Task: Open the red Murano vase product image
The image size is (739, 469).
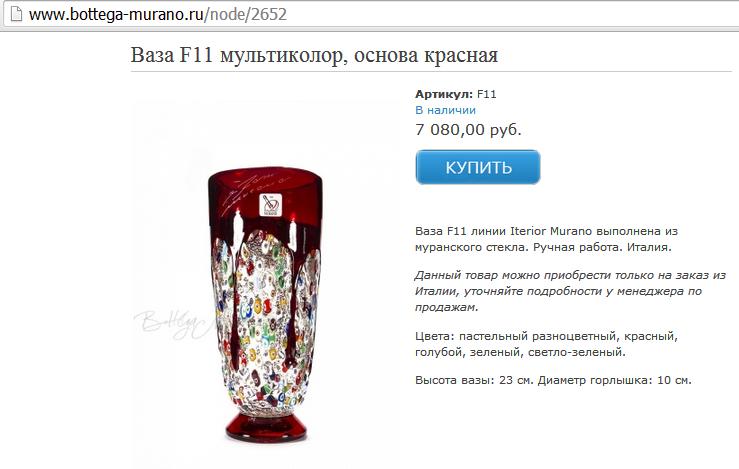Action: pyautogui.click(x=266, y=283)
